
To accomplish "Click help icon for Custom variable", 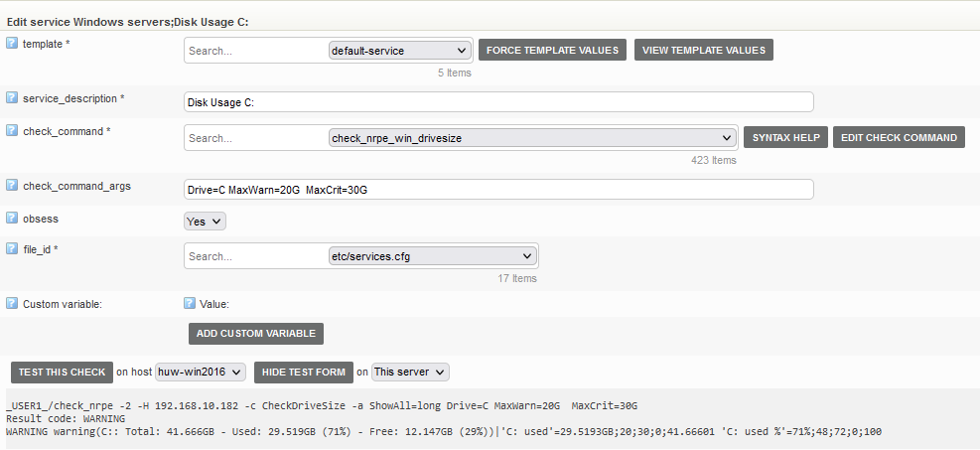I will coord(12,303).
